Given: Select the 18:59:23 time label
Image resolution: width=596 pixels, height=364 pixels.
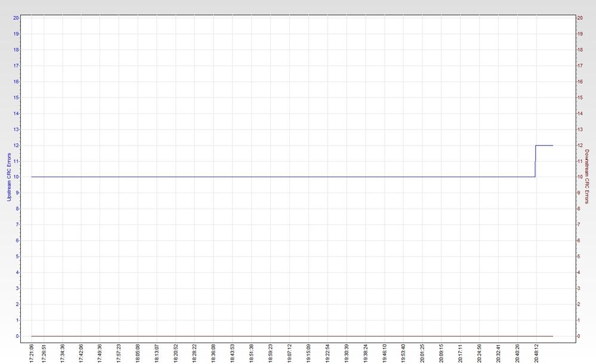Looking at the screenshot, I should tap(270, 354).
